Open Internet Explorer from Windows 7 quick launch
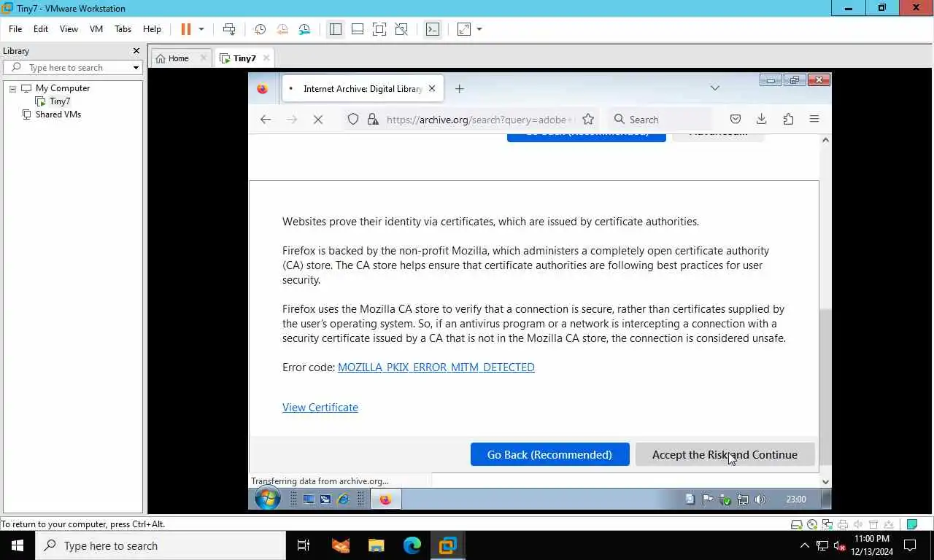The width and height of the screenshot is (934, 560). click(342, 499)
